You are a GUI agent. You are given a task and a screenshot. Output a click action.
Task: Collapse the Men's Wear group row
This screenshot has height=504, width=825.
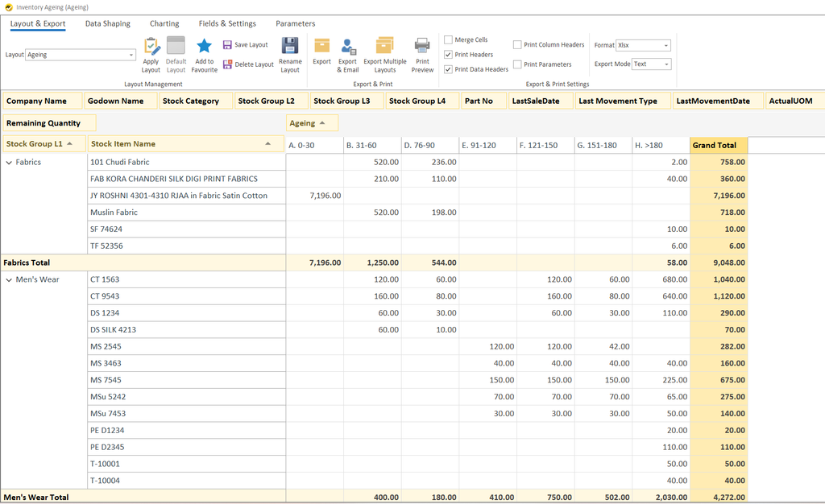click(x=9, y=279)
